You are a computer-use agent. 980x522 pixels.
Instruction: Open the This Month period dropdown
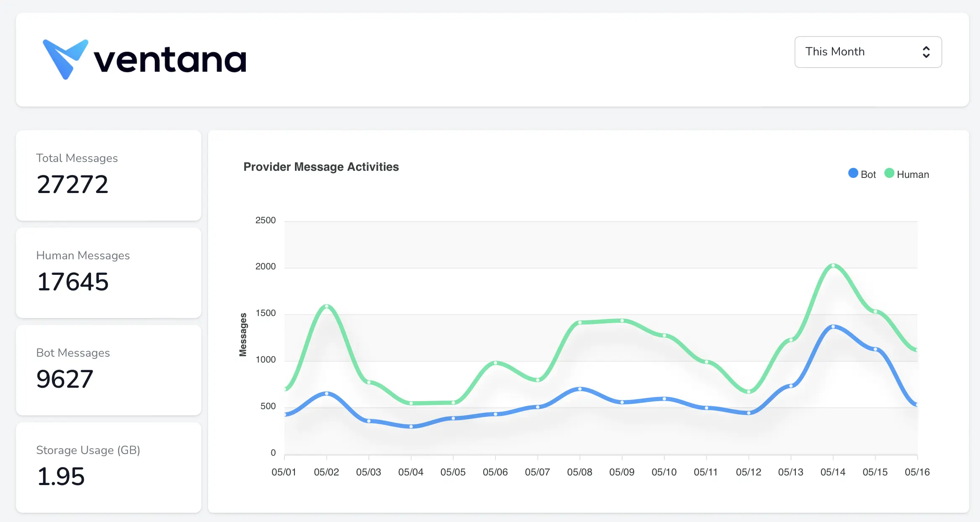(868, 52)
